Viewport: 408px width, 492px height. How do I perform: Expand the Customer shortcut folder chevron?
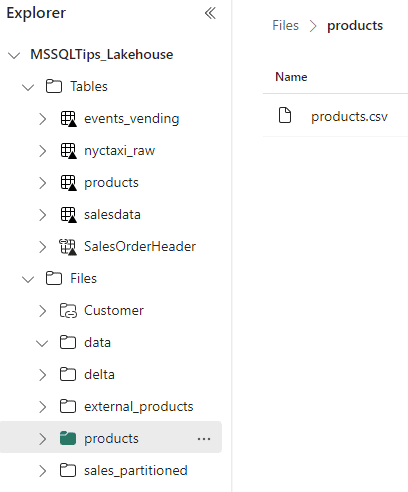tap(42, 311)
